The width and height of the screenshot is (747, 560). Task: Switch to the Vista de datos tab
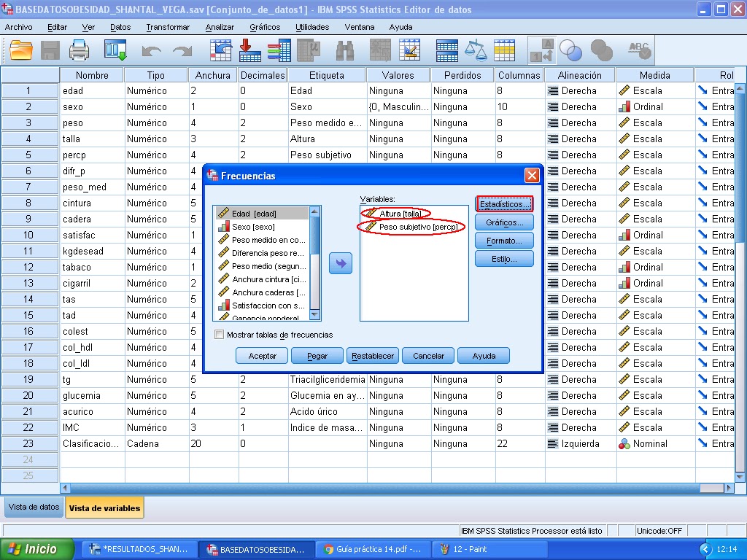[x=34, y=507]
